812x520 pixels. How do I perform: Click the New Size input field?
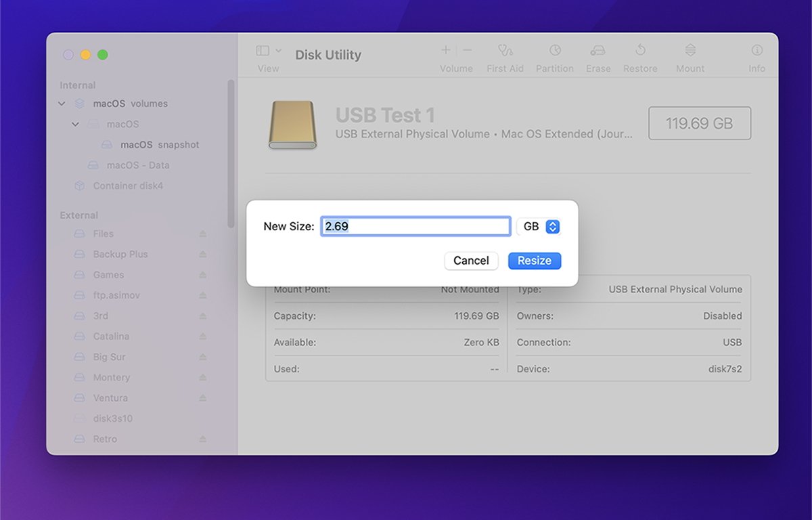[x=415, y=227]
